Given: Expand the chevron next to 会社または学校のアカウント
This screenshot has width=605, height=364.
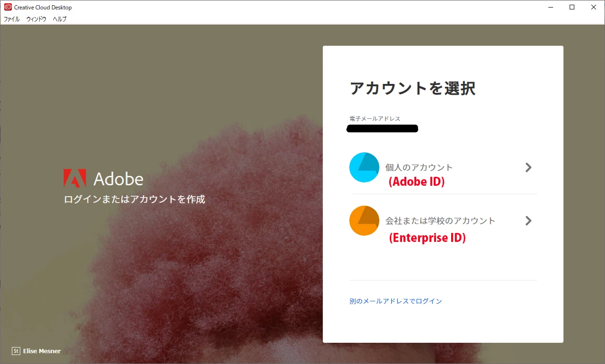Looking at the screenshot, I should point(529,221).
